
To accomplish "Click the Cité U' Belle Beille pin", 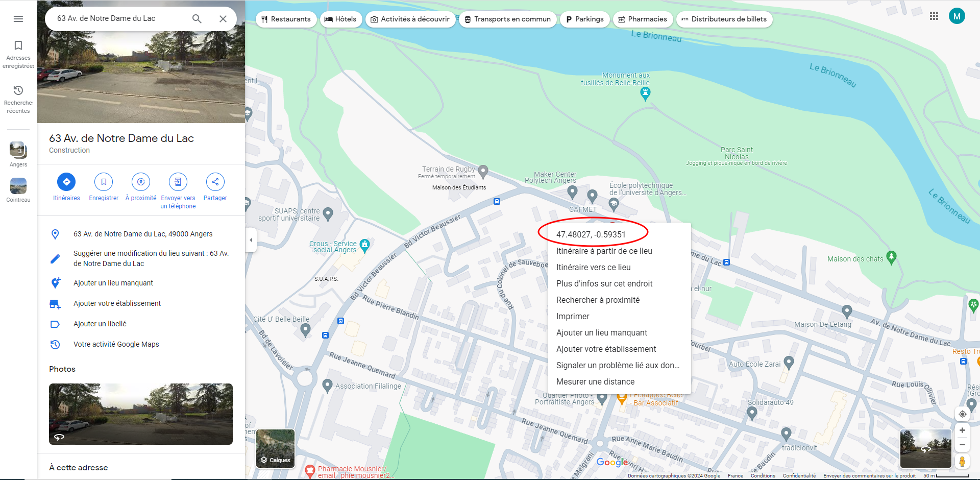I will point(305,330).
